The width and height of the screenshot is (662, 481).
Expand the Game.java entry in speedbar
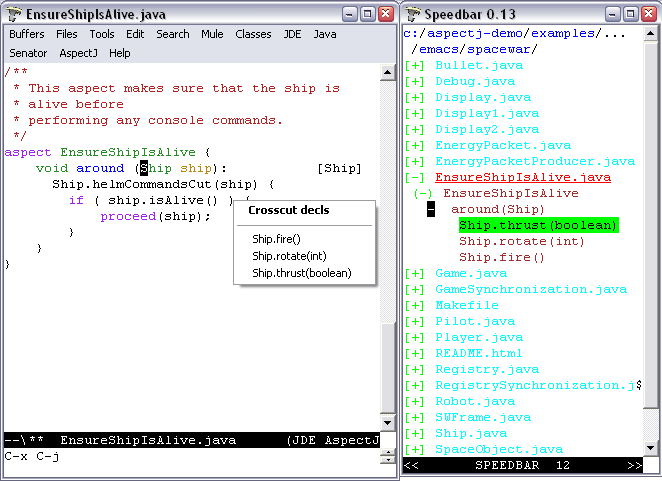tap(415, 274)
